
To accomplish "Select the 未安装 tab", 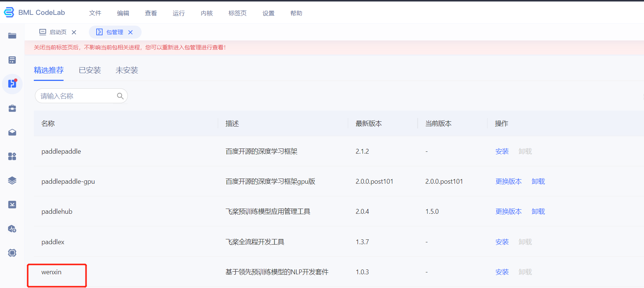I will point(127,70).
